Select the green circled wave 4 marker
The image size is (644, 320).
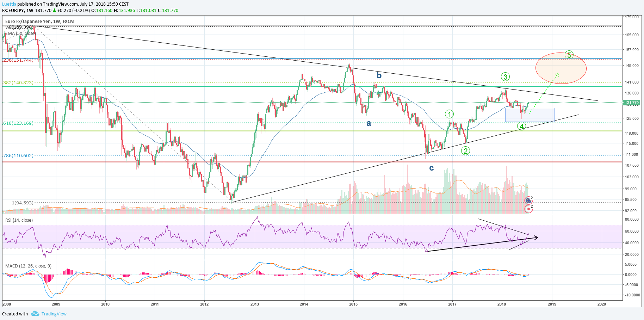(522, 126)
